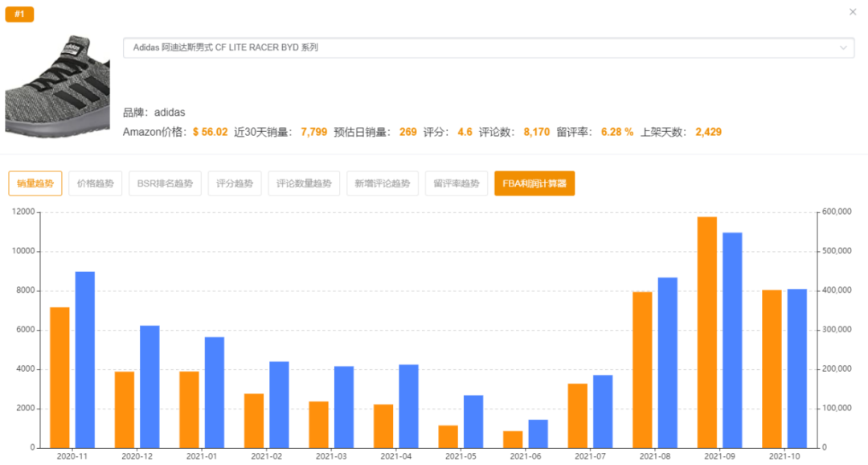868x465 pixels.
Task: Click the blue bar for 2021-03
Action: tap(344, 407)
